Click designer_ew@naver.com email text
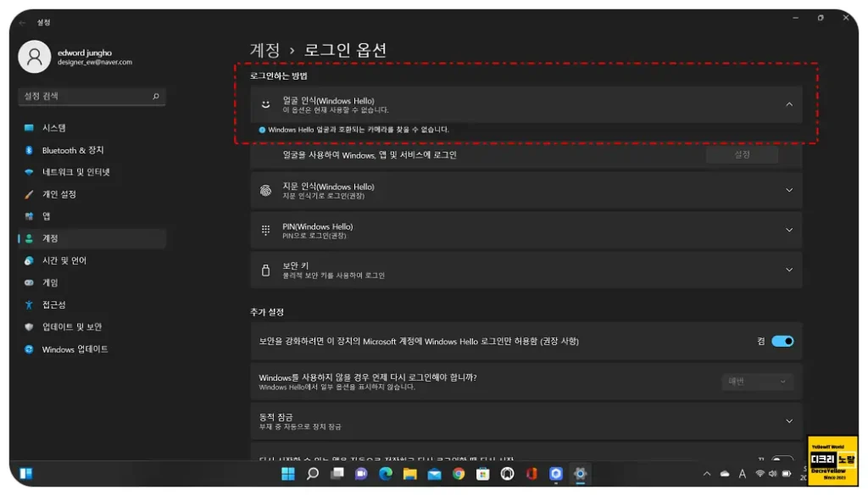 (x=95, y=63)
